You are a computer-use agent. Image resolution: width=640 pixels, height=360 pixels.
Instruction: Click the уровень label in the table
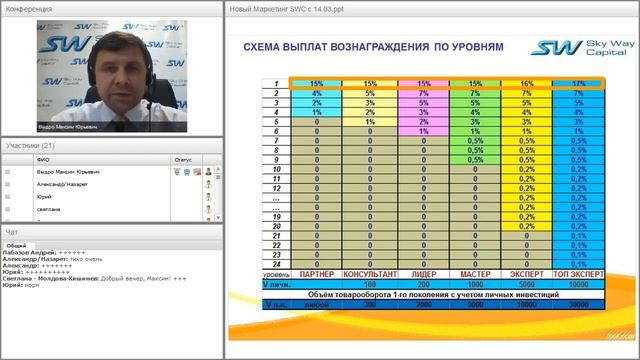(x=276, y=275)
